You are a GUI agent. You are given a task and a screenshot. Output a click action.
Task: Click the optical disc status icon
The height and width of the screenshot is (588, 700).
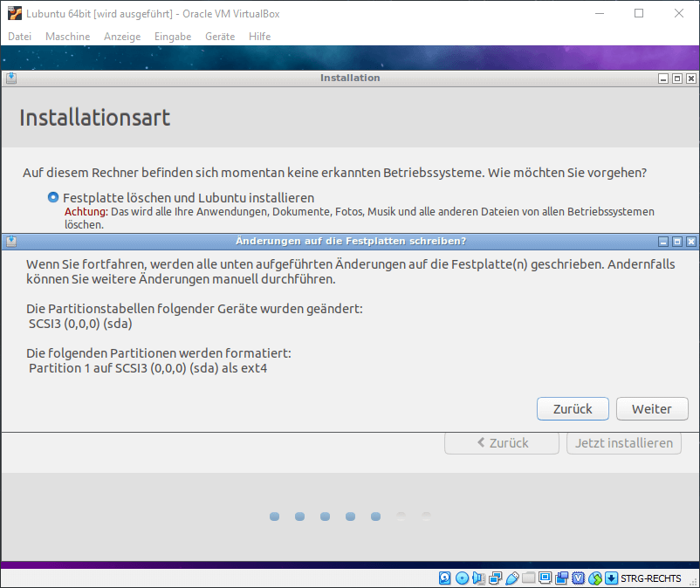[462, 578]
